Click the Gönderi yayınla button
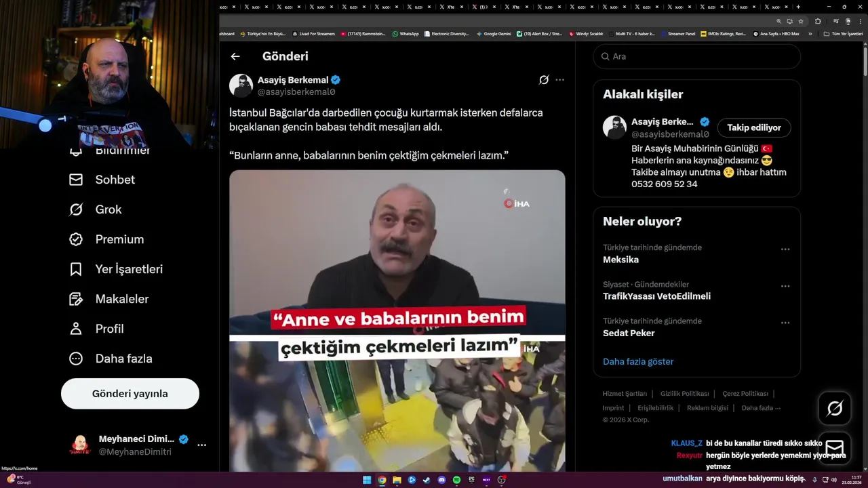 coord(130,394)
